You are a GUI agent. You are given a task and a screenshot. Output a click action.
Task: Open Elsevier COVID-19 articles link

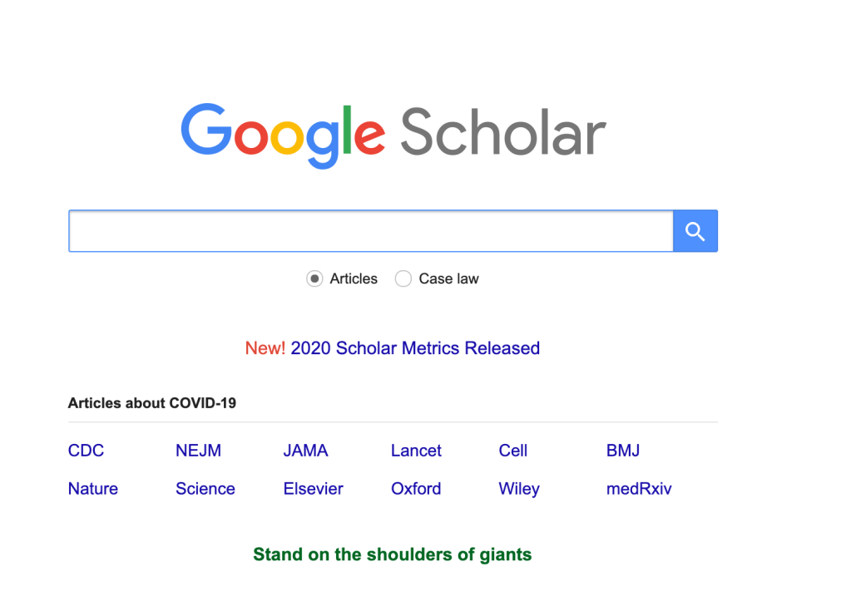click(313, 489)
